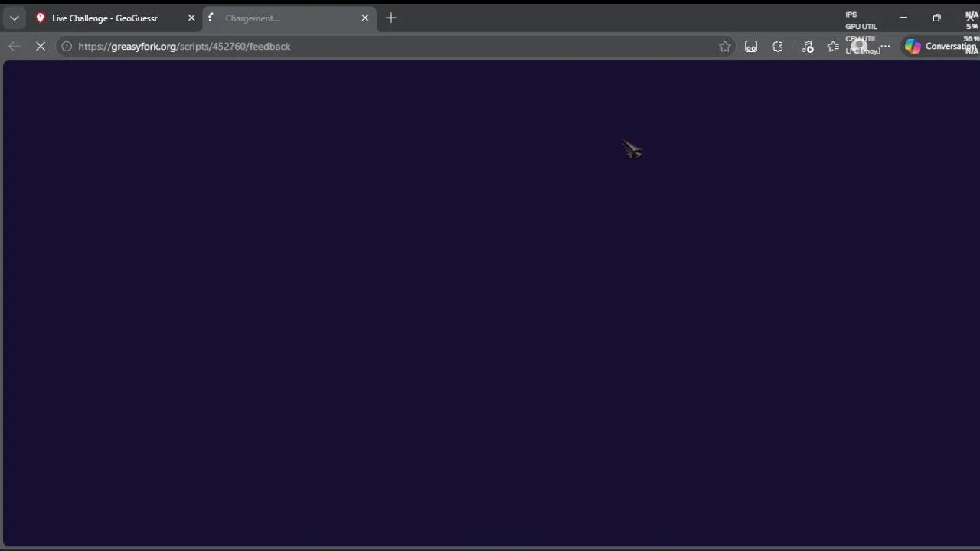Screen dimensions: 980x551
Task: Open Copilot Conversation button
Action: pos(940,46)
